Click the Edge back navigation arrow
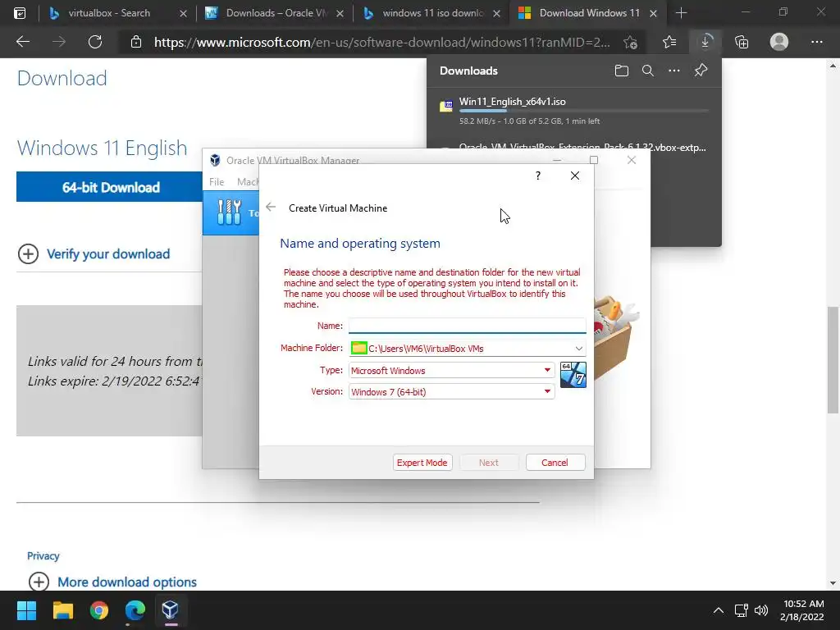The height and width of the screenshot is (630, 840). click(x=23, y=42)
